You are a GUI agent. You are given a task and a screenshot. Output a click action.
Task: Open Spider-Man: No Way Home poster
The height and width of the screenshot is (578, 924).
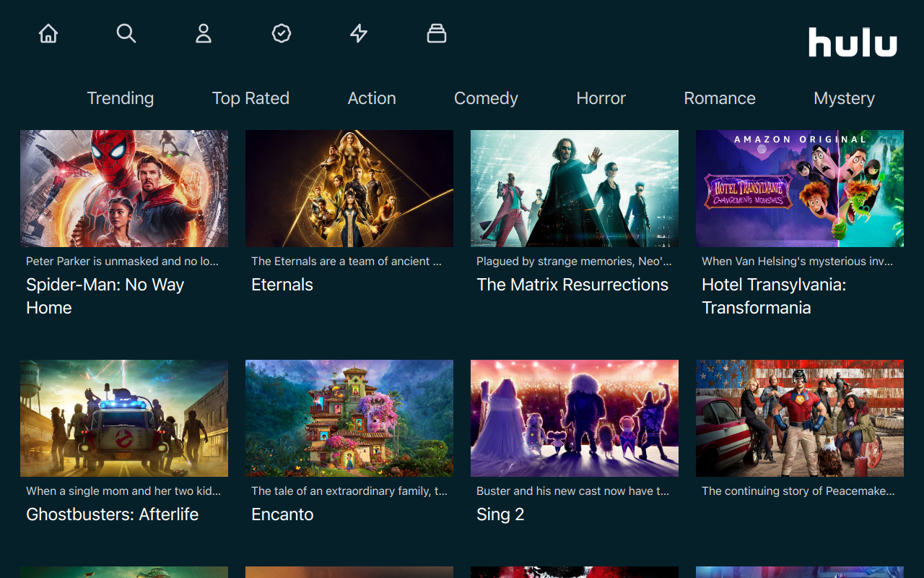[124, 189]
